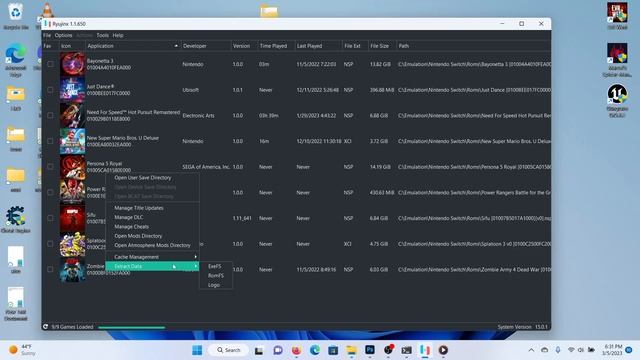640x360 pixels.
Task: Click the Wi-Fi network tray icon
Action: point(571,350)
